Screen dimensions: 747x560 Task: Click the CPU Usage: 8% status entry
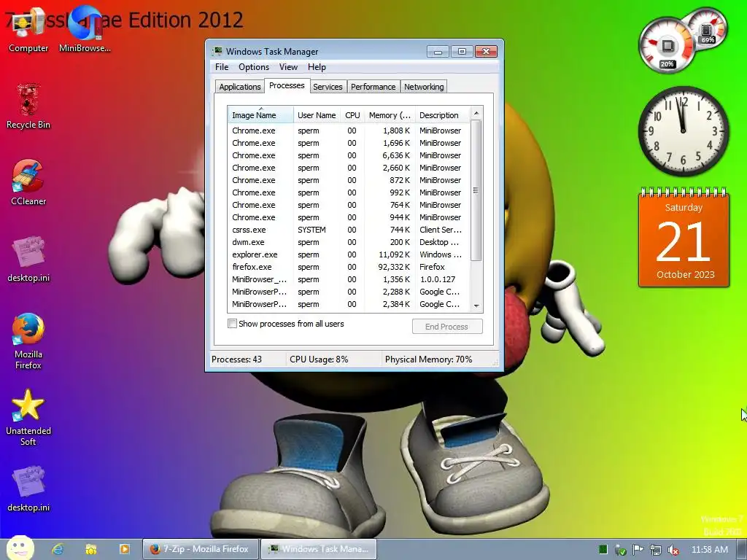[x=319, y=359]
